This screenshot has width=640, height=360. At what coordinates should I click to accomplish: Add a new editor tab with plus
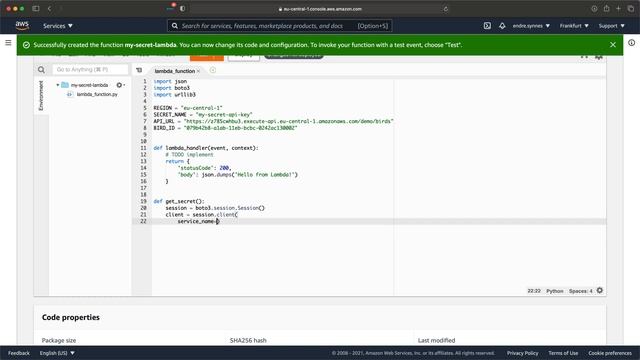[x=213, y=70]
